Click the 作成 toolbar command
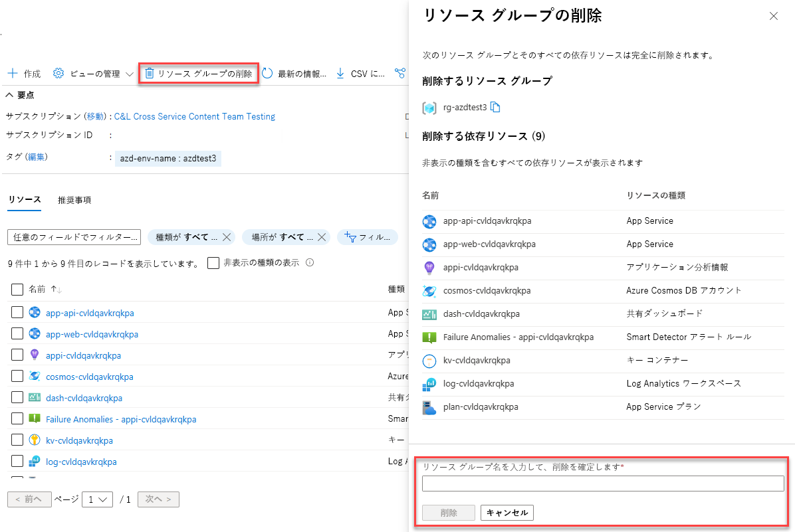This screenshot has width=795, height=532. pos(25,74)
